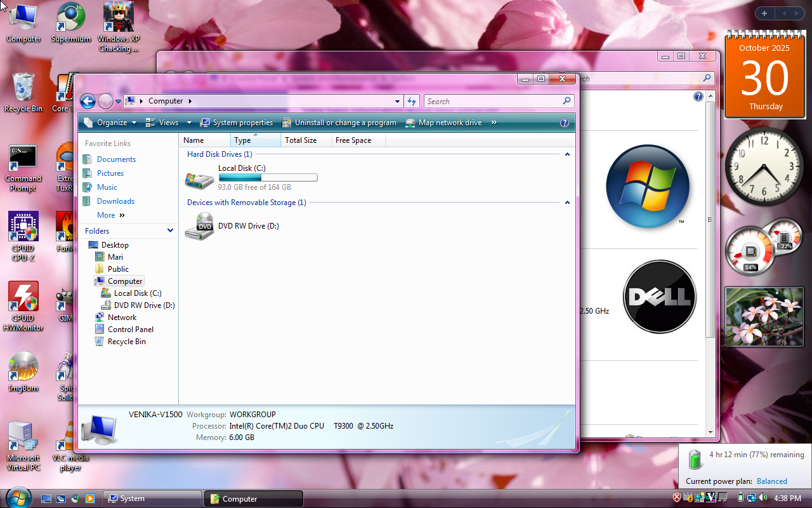Select Control Panel in folder tree
The height and width of the screenshot is (508, 812).
pyautogui.click(x=130, y=330)
